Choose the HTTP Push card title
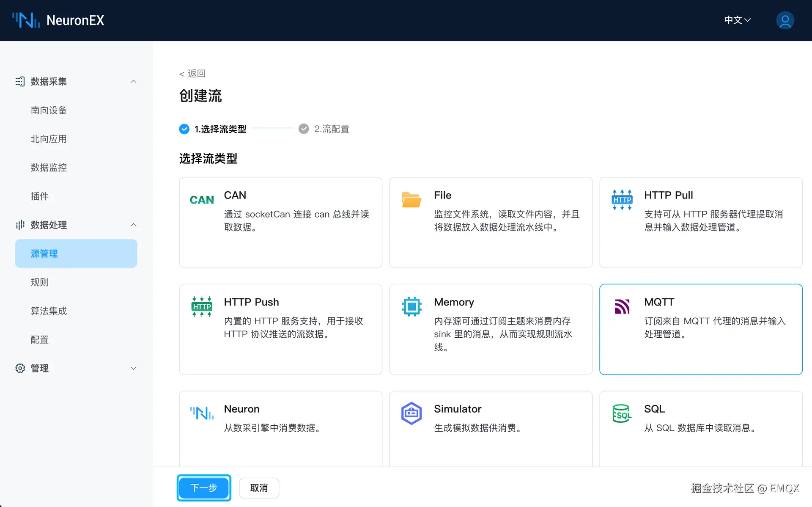812x507 pixels. coord(251,302)
